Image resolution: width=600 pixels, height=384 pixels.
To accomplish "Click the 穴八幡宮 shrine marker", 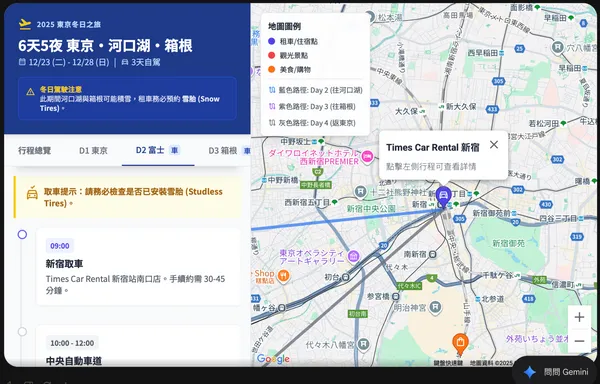I will click(x=558, y=47).
